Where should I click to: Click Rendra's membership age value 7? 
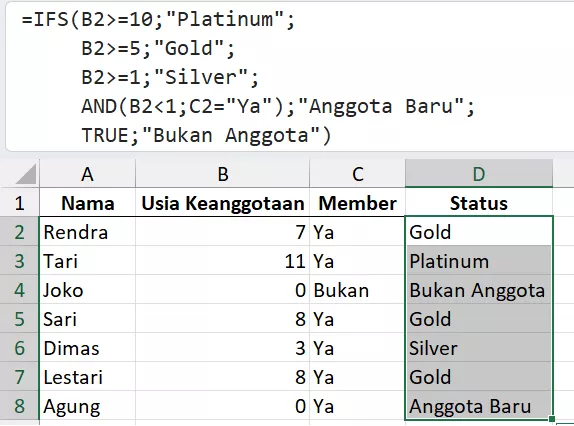pyautogui.click(x=223, y=232)
